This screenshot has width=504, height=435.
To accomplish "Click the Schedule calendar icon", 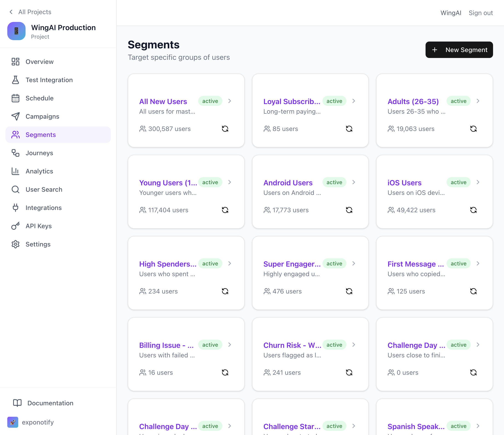I will tap(16, 98).
